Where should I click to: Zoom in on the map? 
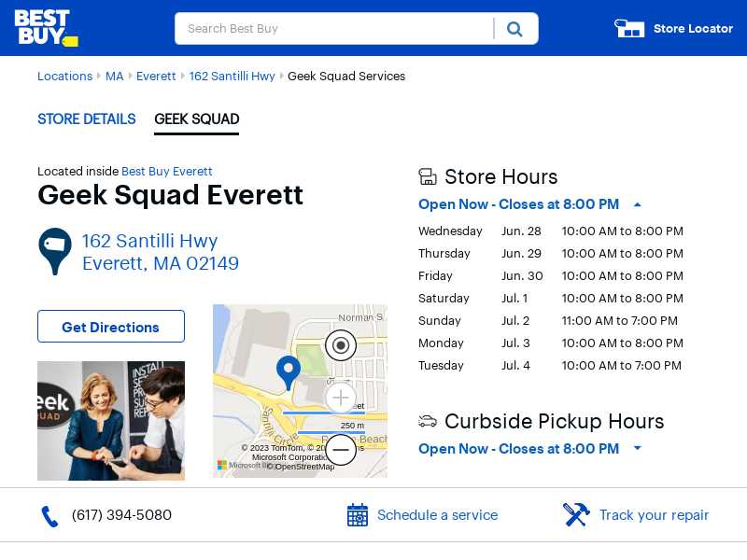(341, 398)
